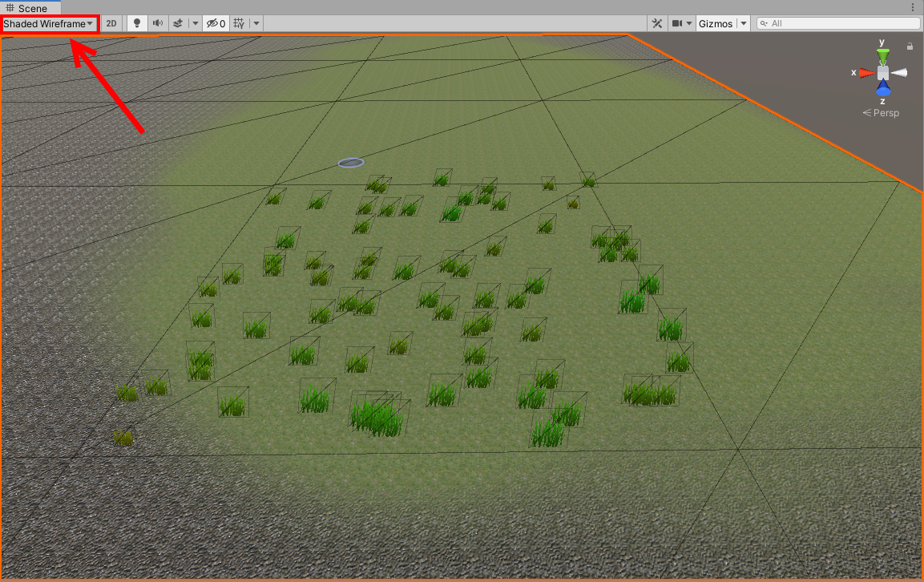Viewport: 924px width, 582px height.
Task: Click the blue Z axis cone on the gizmo
Action: pos(883,89)
